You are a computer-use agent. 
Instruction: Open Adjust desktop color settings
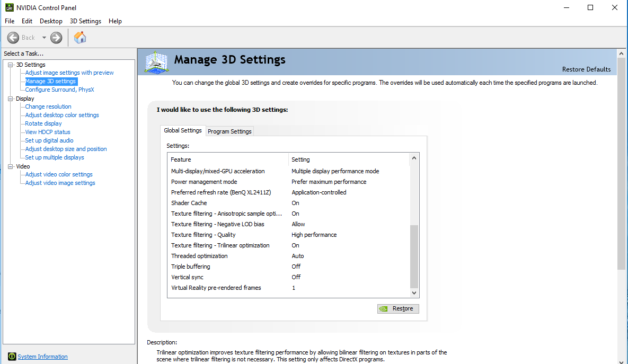[61, 115]
